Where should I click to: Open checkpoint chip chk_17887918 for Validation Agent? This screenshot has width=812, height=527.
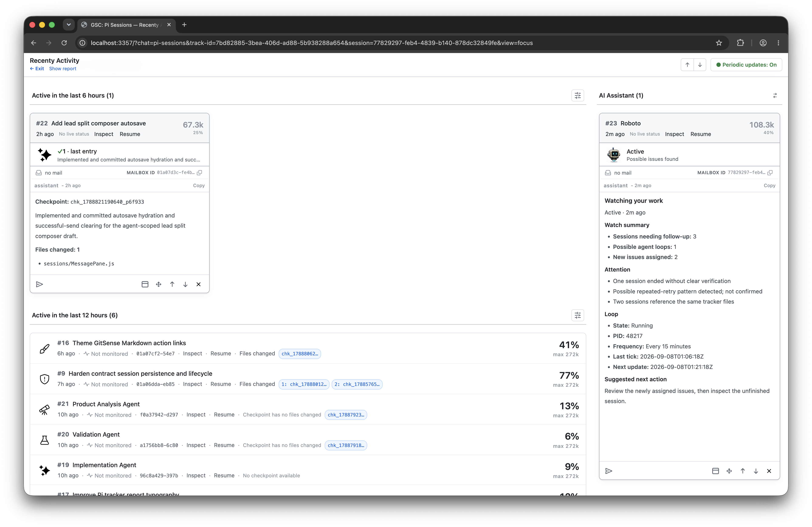346,445
